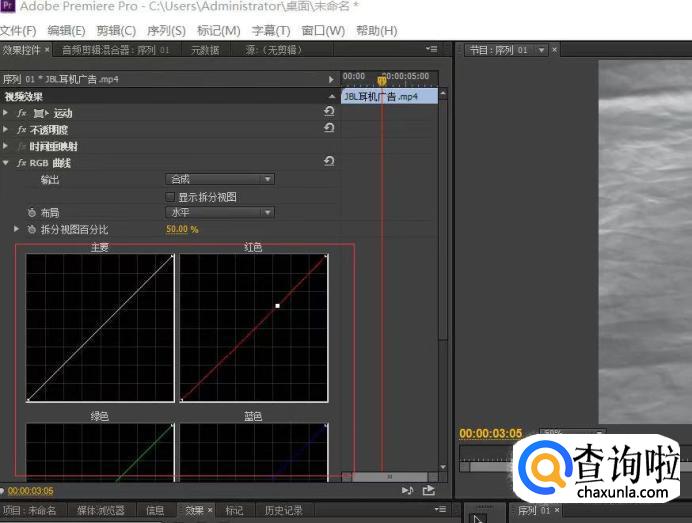Click the export icon at the panel bottom
692x523 pixels.
[429, 490]
